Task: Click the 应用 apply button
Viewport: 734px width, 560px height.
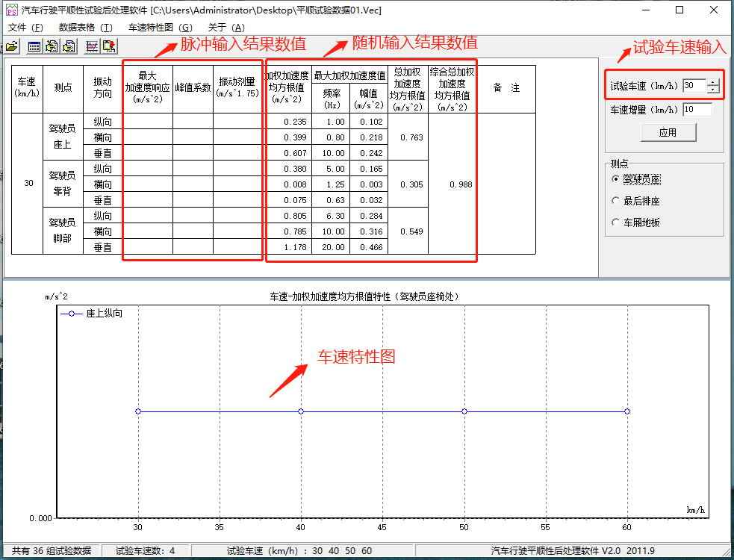Action: pyautogui.click(x=668, y=133)
